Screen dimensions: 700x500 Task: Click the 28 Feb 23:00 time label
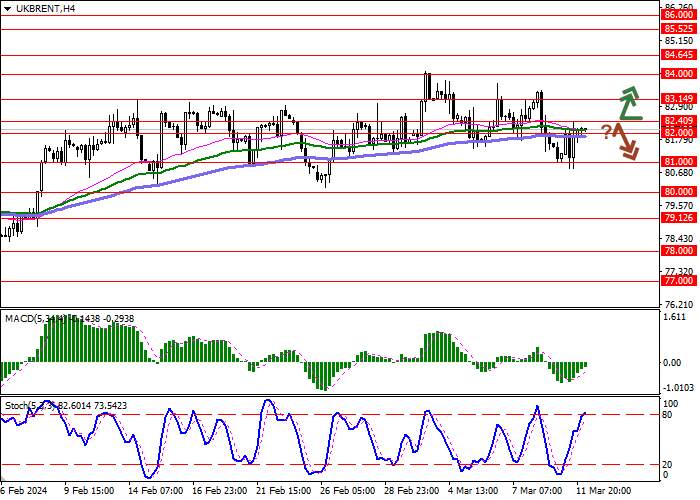[412, 491]
